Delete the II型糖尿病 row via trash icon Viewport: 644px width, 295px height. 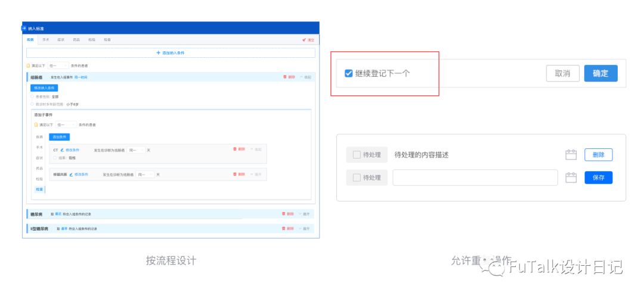(x=283, y=228)
